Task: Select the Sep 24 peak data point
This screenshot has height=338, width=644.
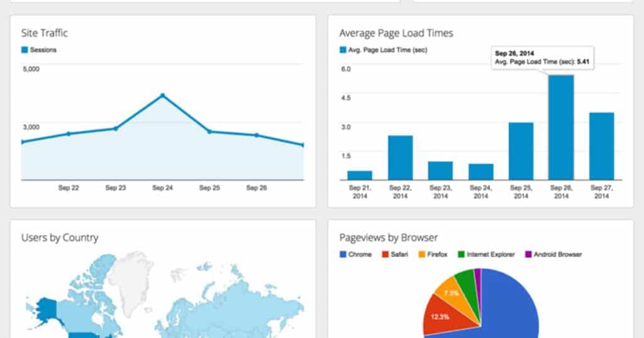Action: [x=163, y=95]
